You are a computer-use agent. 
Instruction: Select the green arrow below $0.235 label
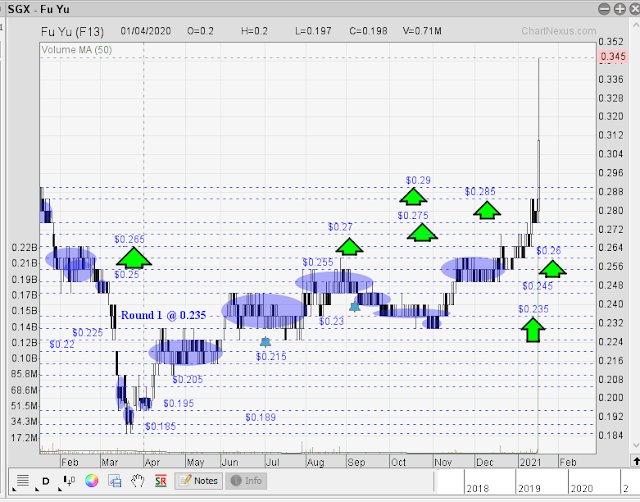click(x=533, y=330)
